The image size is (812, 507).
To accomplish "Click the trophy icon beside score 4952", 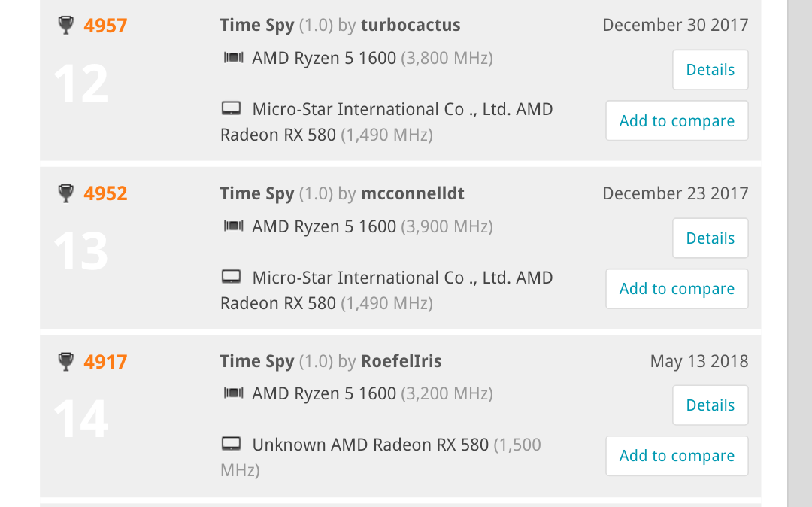I will point(66,193).
